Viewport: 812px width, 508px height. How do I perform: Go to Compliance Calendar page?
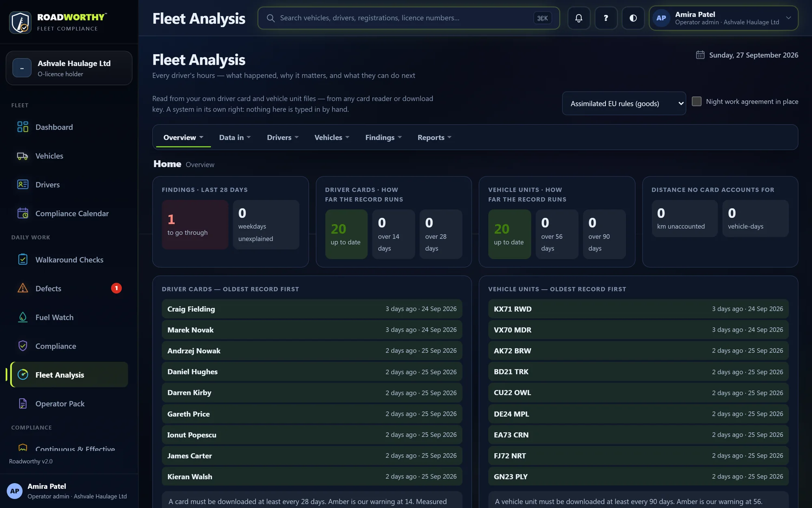point(69,213)
